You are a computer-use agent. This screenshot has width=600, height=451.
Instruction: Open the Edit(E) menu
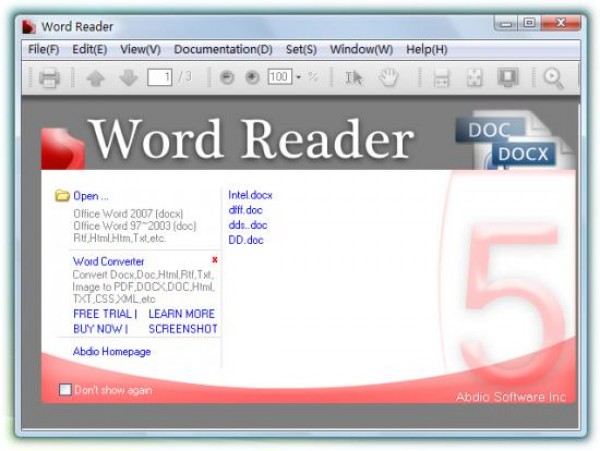(x=90, y=49)
